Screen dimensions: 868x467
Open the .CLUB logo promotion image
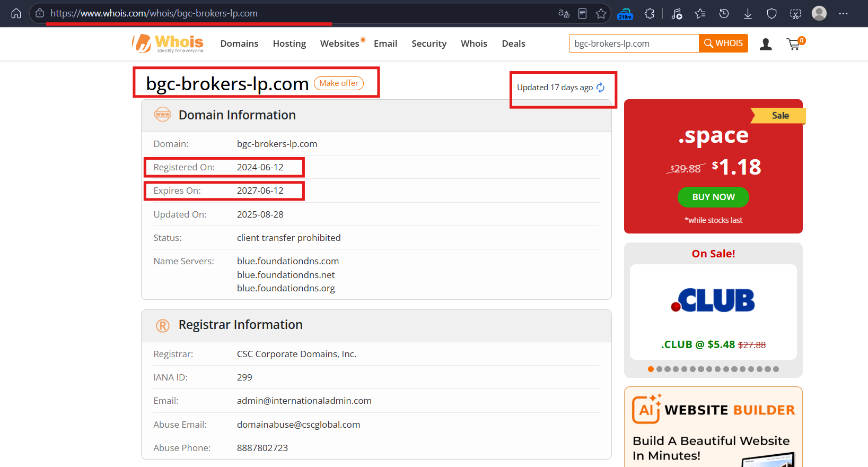pos(713,300)
